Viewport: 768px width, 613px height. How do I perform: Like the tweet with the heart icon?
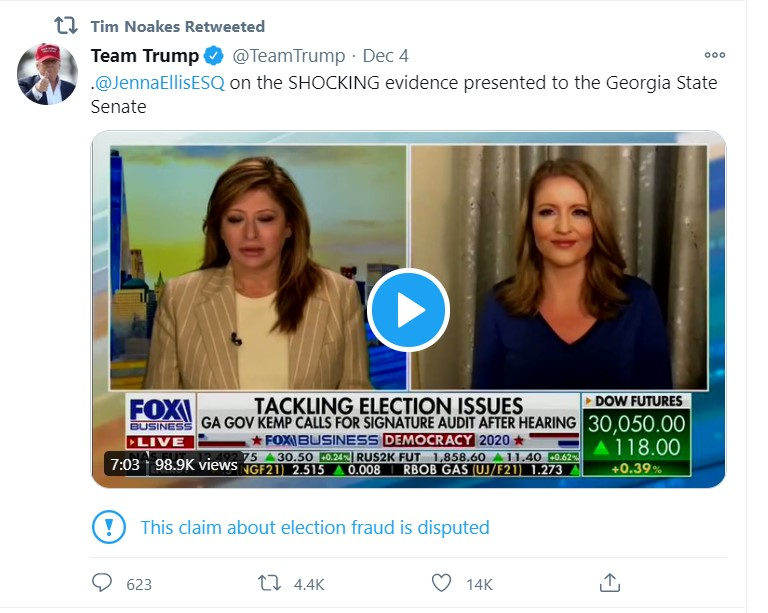pyautogui.click(x=441, y=583)
